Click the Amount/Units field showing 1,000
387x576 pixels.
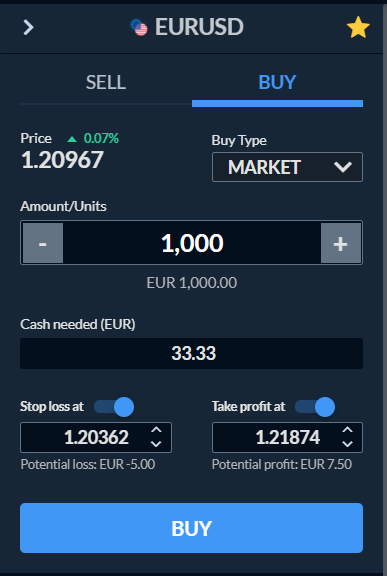click(192, 243)
